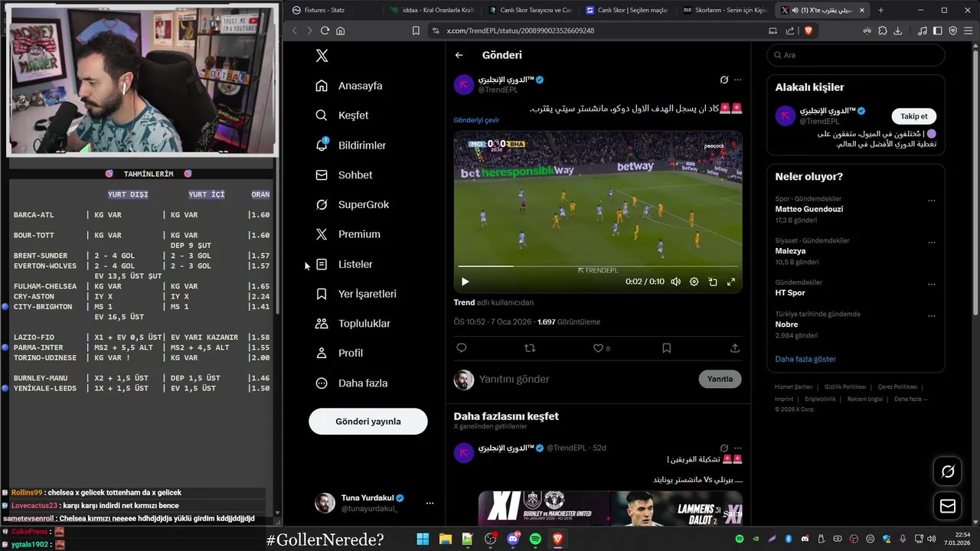Reply to the post via comment icon
This screenshot has width=980, height=551.
tap(461, 348)
